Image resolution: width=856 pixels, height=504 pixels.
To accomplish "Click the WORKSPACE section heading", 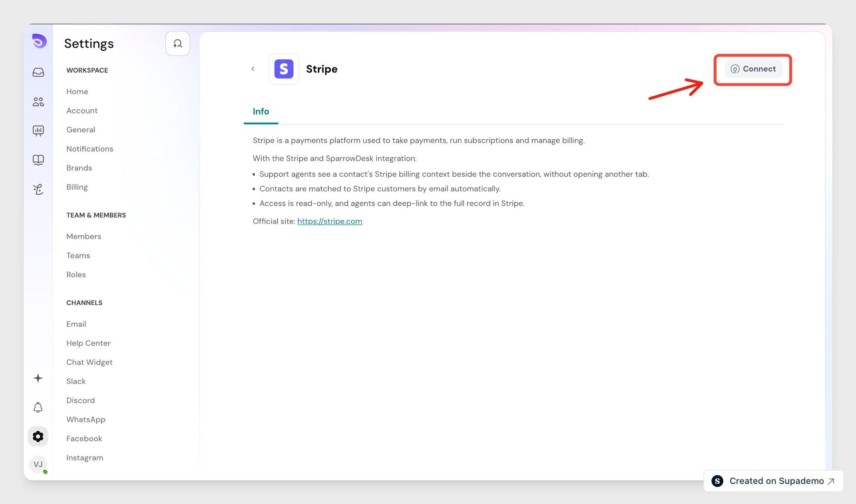I will 87,70.
